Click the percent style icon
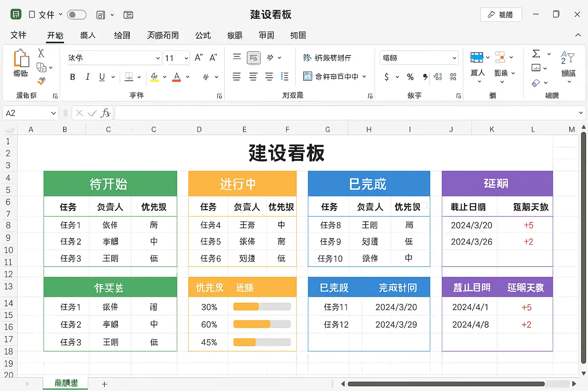This screenshot has height=392, width=588. (x=410, y=77)
